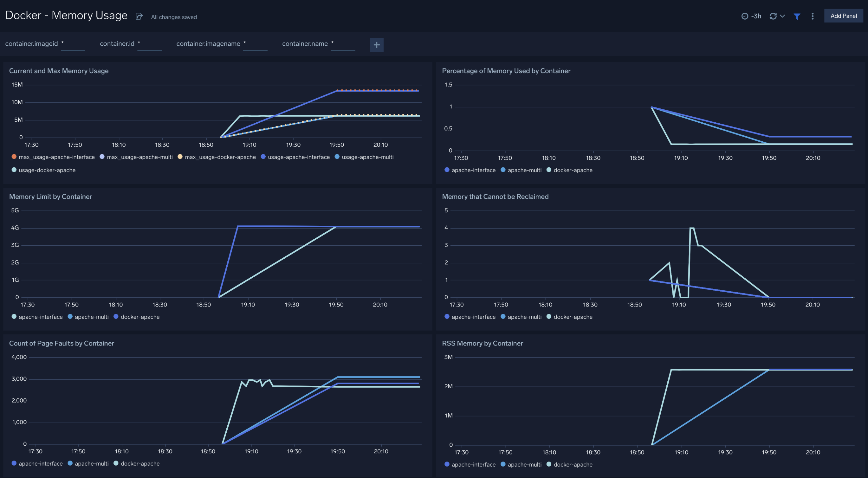868x478 pixels.
Task: Open the time range clock icon
Action: 745,16
